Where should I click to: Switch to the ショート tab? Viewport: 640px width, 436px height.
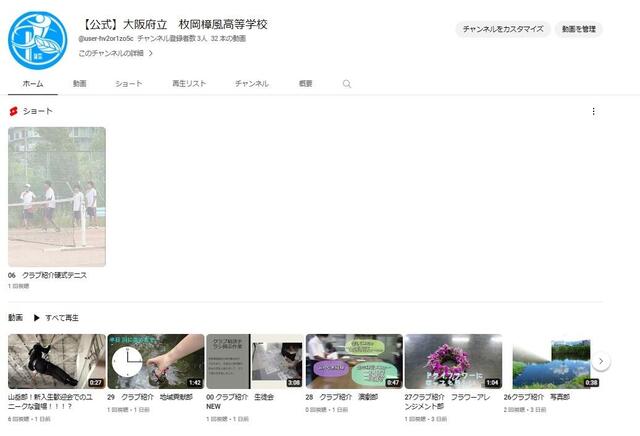[129, 84]
